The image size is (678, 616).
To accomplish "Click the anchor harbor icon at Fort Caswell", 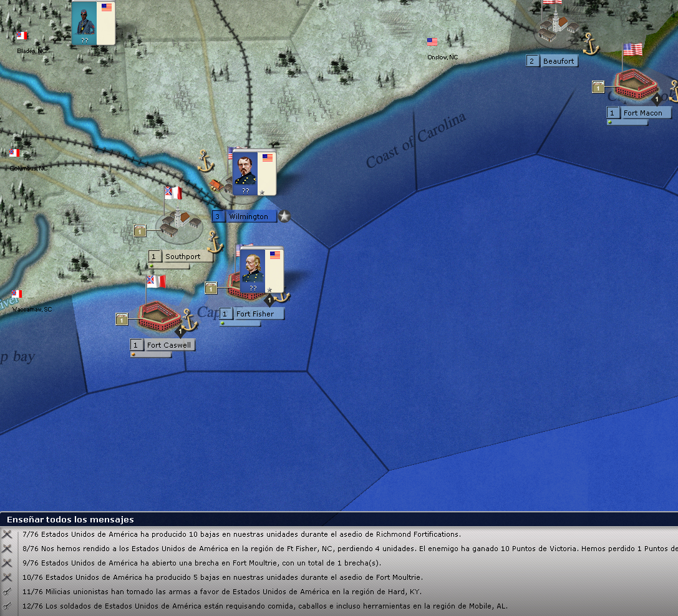I will pos(189,320).
